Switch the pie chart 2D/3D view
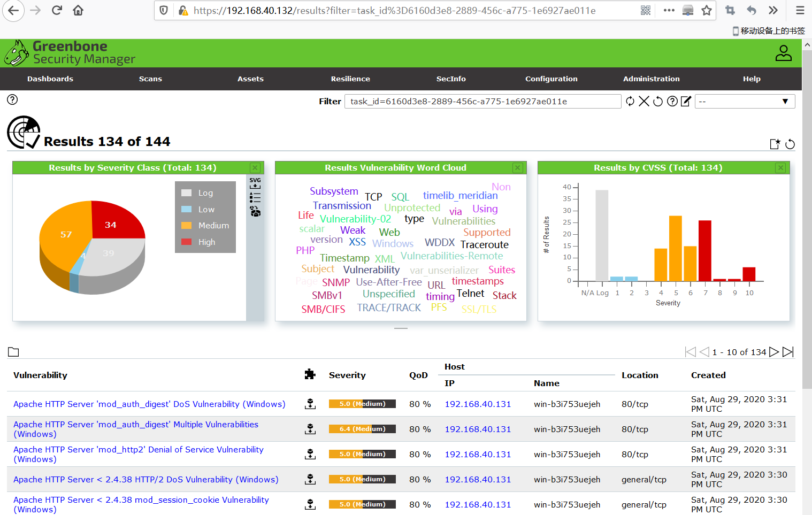Image resolution: width=812 pixels, height=515 pixels. click(255, 211)
